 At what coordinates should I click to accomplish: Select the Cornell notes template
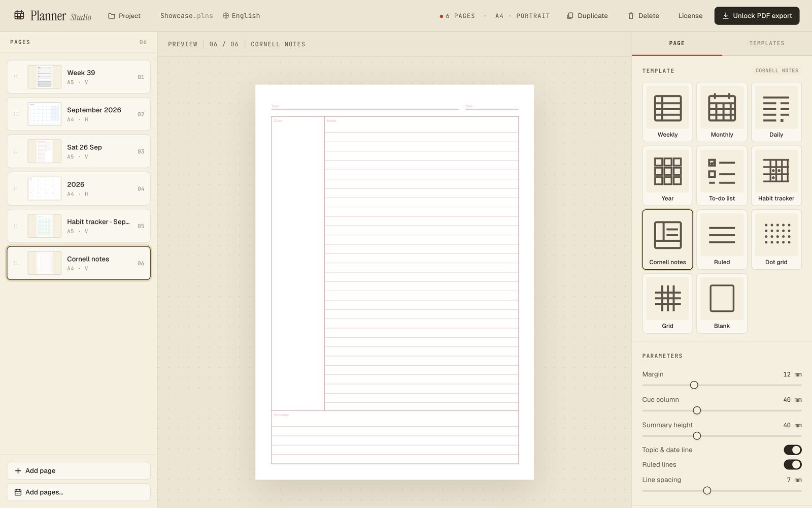tap(667, 240)
